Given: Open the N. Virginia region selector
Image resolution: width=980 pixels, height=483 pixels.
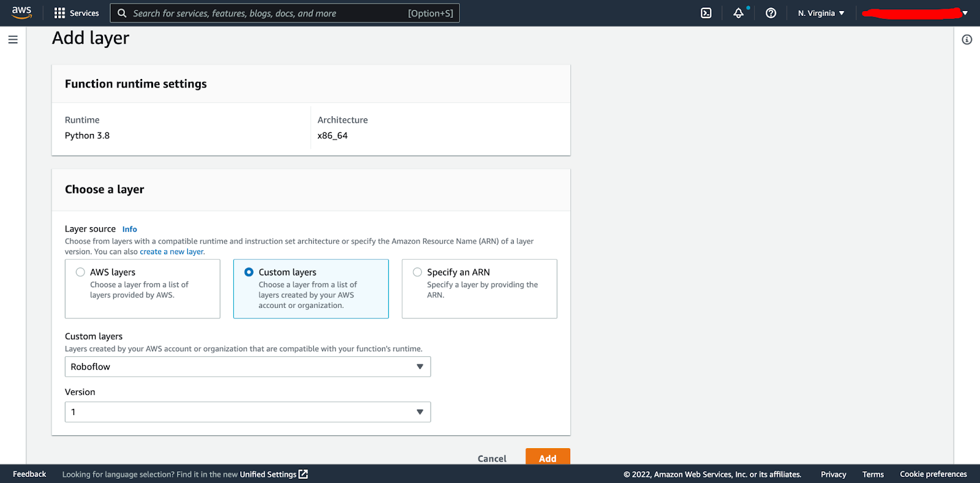Looking at the screenshot, I should coord(821,13).
